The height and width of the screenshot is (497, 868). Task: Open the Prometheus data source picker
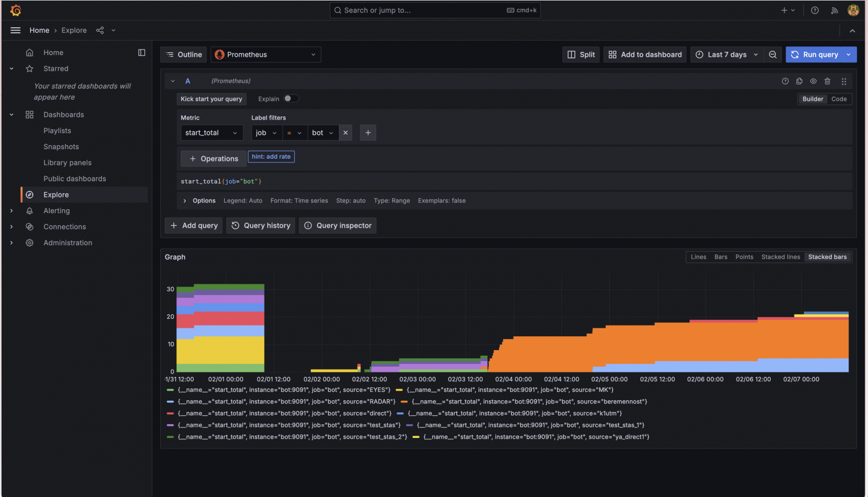pos(265,54)
